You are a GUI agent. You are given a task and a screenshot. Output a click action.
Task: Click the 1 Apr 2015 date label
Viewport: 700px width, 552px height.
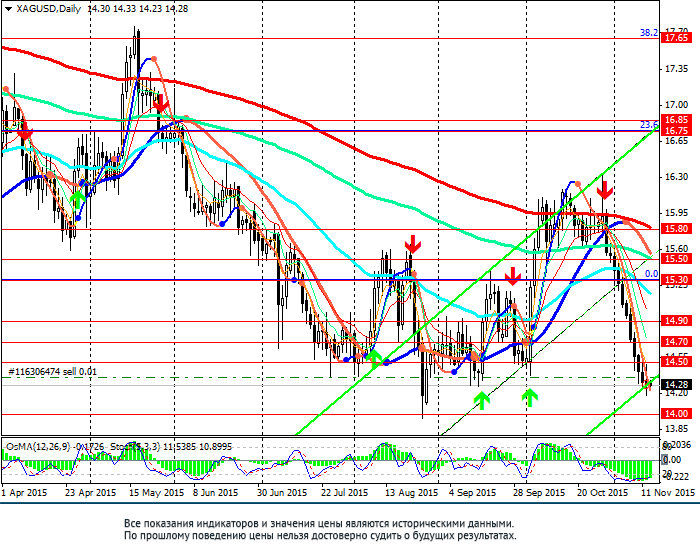pyautogui.click(x=24, y=493)
